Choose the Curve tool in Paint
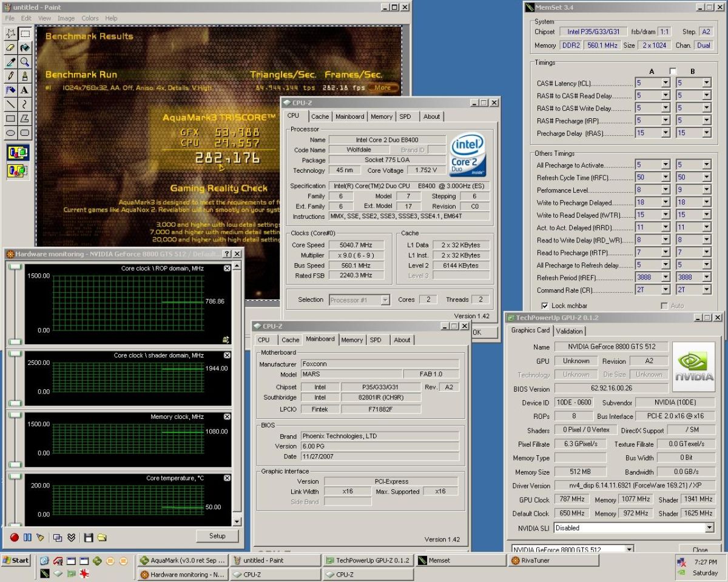The height and width of the screenshot is (582, 728). pyautogui.click(x=25, y=104)
